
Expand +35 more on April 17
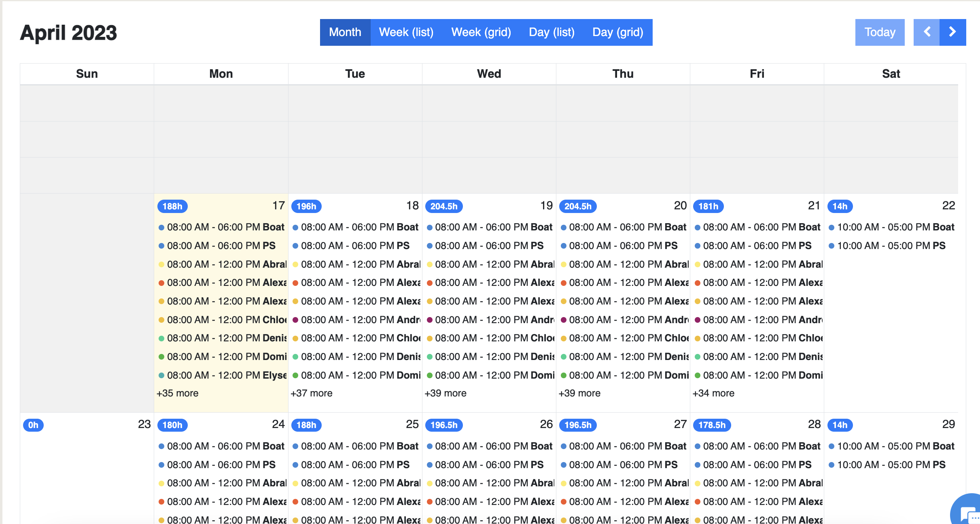click(x=178, y=393)
